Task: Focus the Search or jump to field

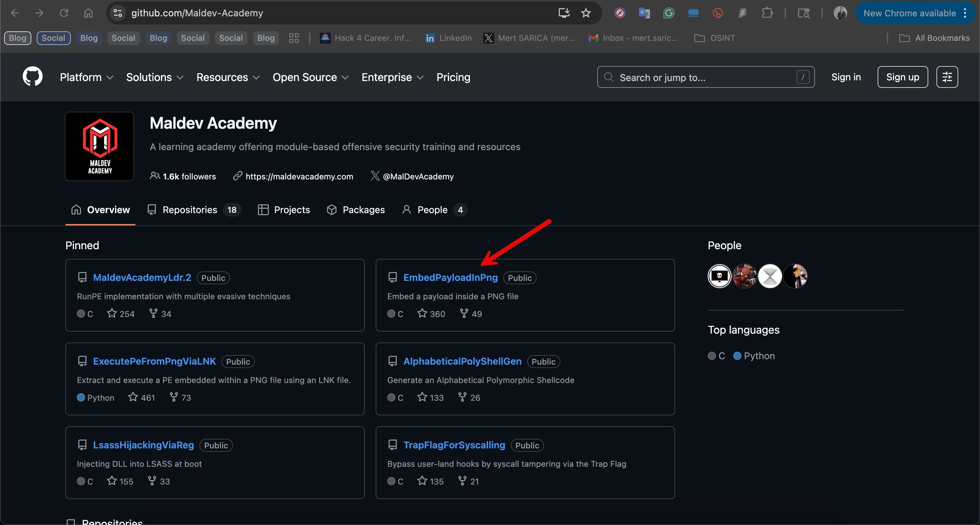Action: coord(706,77)
